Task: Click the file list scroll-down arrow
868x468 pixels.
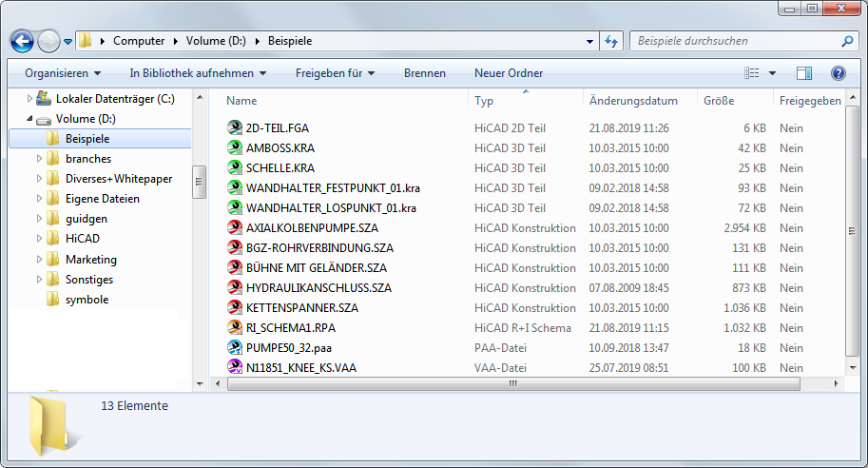Action: pyautogui.click(x=853, y=368)
